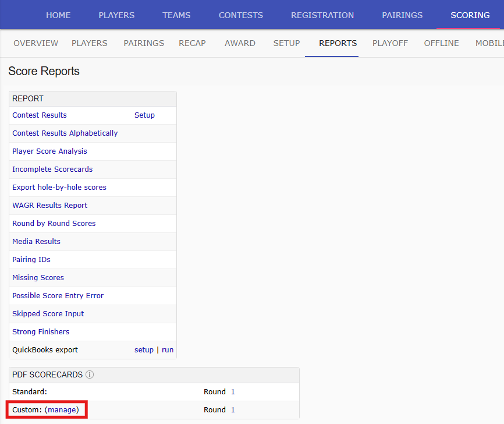The height and width of the screenshot is (424, 504).
Task: Open the AWARD sub-tab
Action: [x=240, y=43]
